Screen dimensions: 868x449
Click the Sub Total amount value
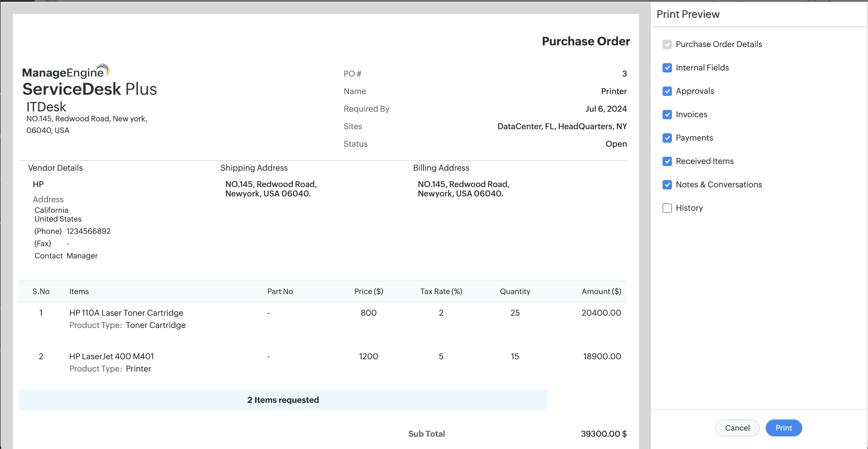click(603, 434)
